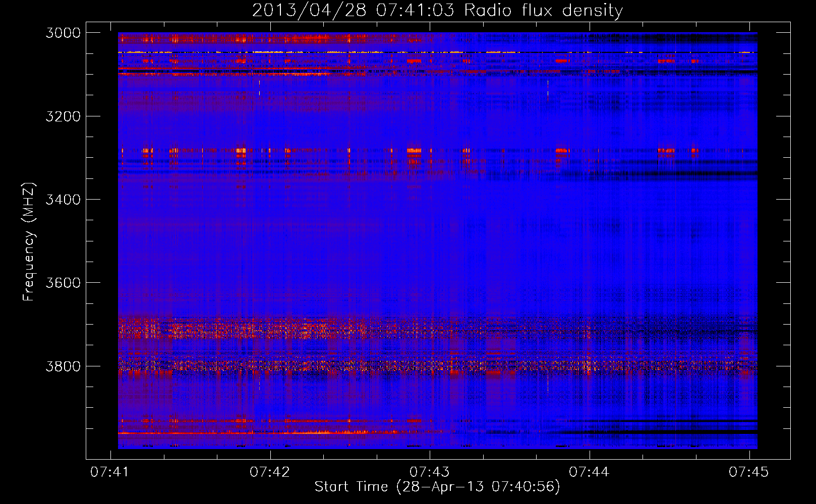The height and width of the screenshot is (504, 816).
Task: Click the 07:42 time tick label
Action: point(270,472)
